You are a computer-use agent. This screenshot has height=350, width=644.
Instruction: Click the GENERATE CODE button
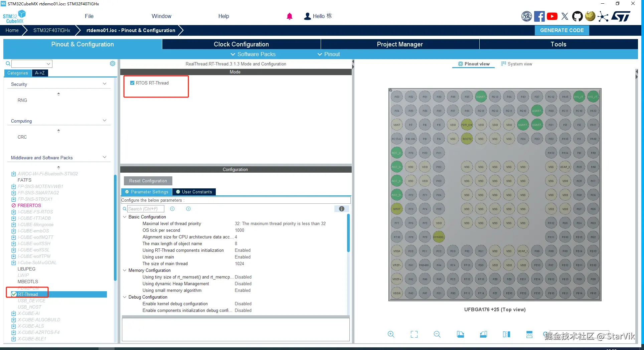click(x=562, y=30)
